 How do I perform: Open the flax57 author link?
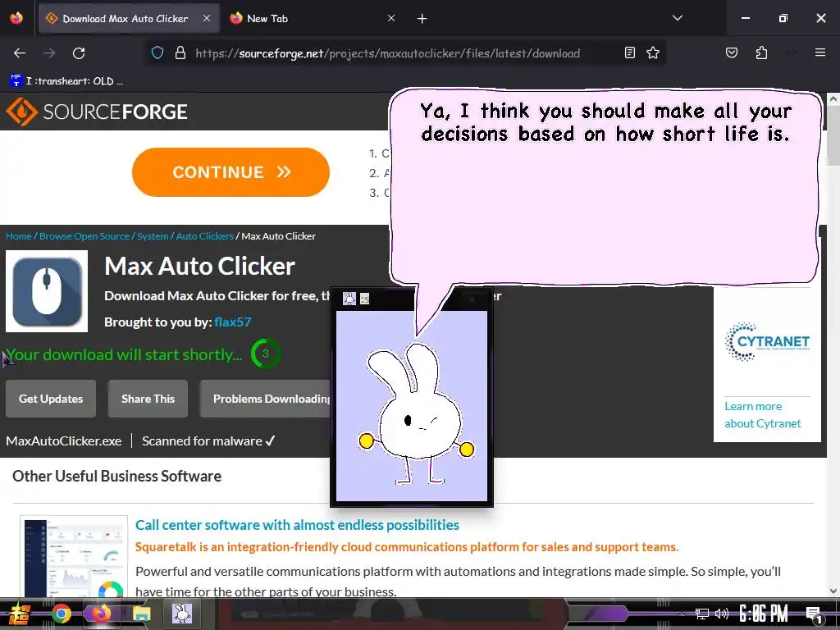232,322
